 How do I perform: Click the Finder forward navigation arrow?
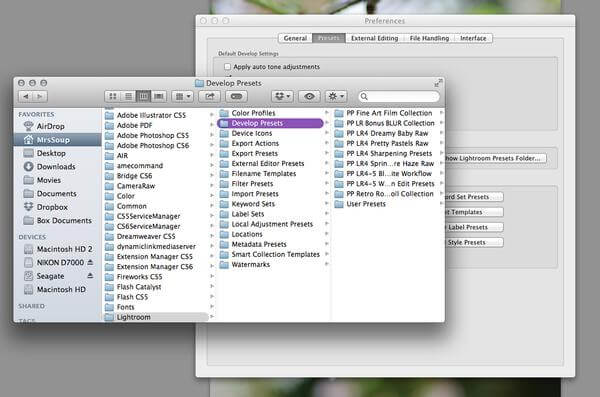tap(40, 96)
